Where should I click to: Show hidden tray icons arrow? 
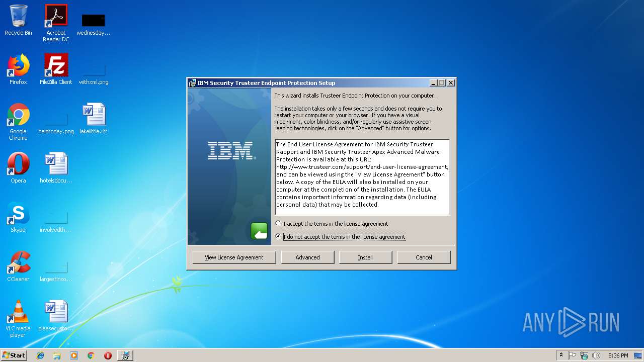pos(561,355)
